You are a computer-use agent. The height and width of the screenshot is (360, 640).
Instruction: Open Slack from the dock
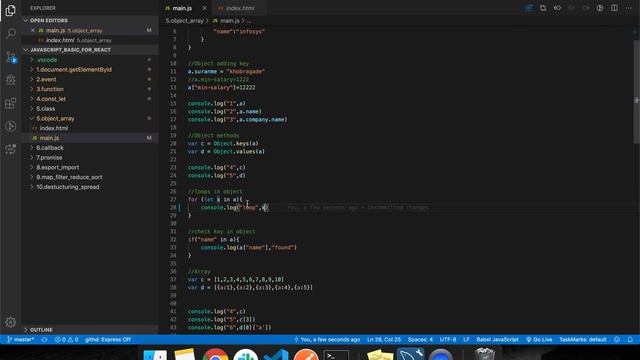tap(245, 355)
